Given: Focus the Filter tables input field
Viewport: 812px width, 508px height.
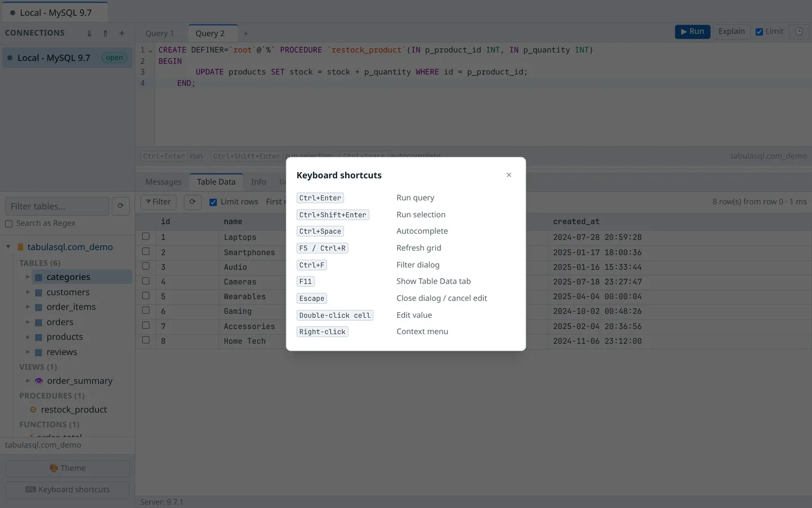Looking at the screenshot, I should [57, 206].
